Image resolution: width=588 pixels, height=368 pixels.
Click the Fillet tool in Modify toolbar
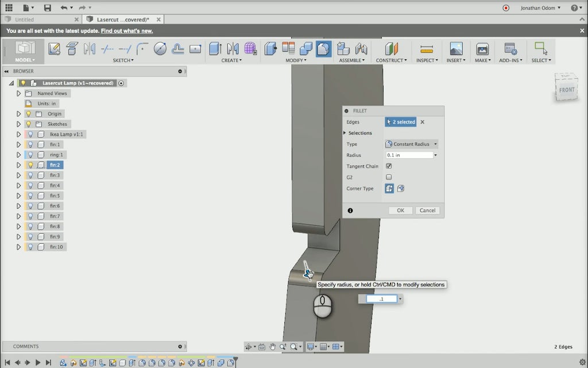click(x=323, y=49)
